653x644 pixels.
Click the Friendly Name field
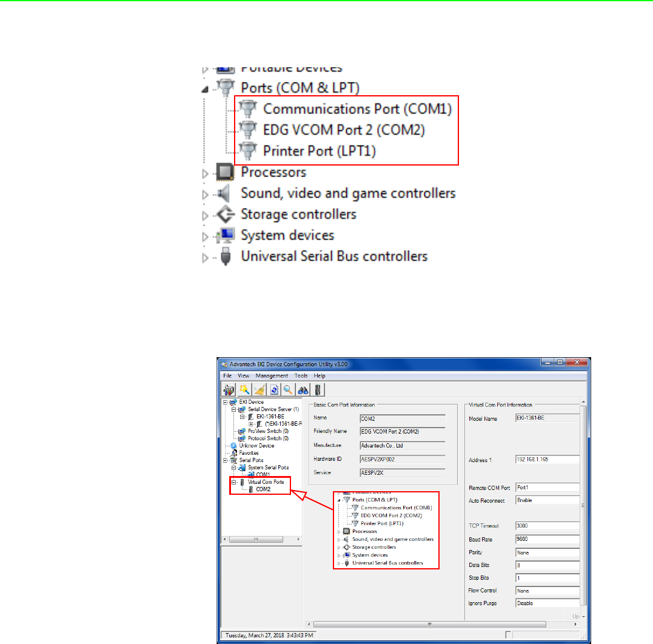[x=403, y=432]
